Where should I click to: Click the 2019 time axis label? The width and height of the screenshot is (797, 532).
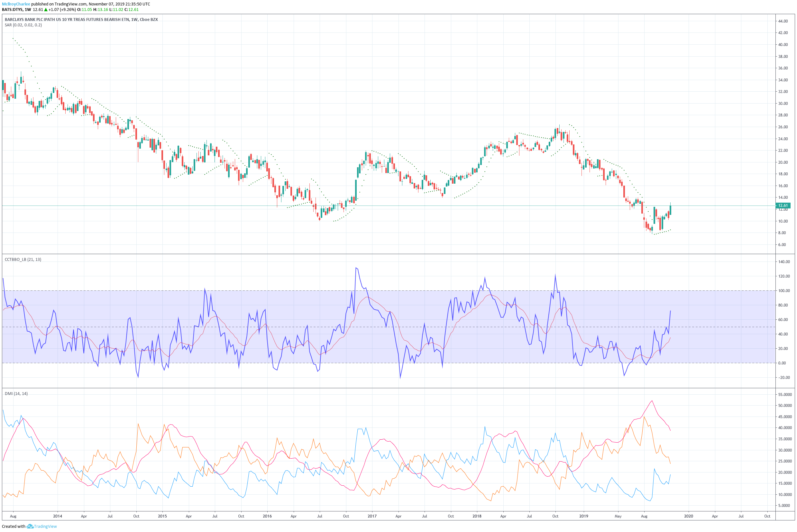point(583,516)
